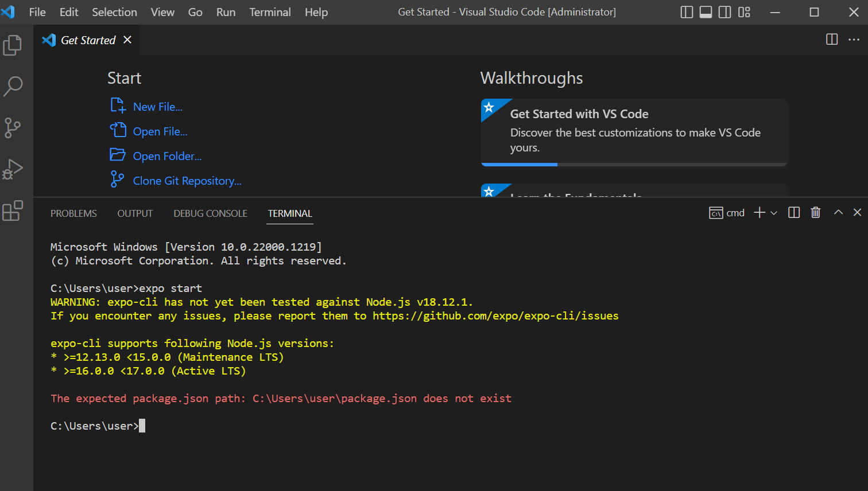Click the expo-cli GitHub issues URL
Viewport: 868px width, 491px height.
[x=495, y=316]
